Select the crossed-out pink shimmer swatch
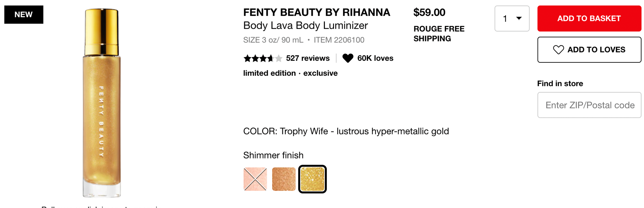 click(x=255, y=179)
